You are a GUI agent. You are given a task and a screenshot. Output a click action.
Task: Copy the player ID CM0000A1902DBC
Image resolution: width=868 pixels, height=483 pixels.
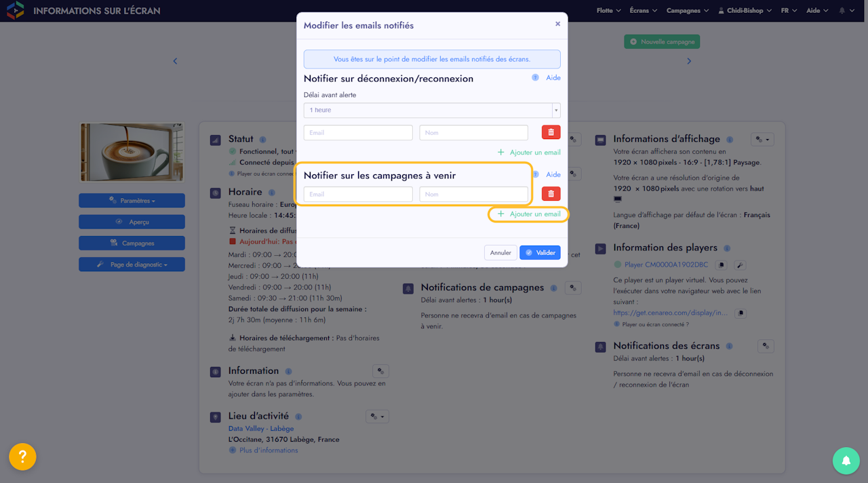[x=723, y=265]
